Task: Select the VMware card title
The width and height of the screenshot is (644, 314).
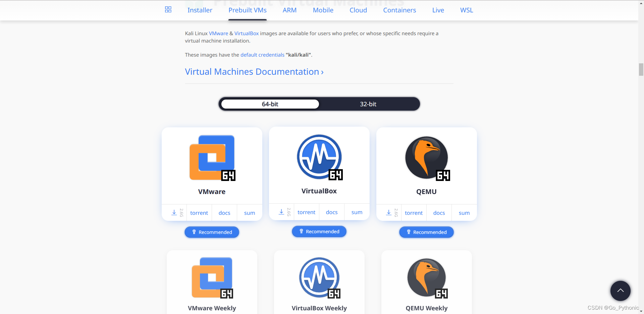Action: 212,192
